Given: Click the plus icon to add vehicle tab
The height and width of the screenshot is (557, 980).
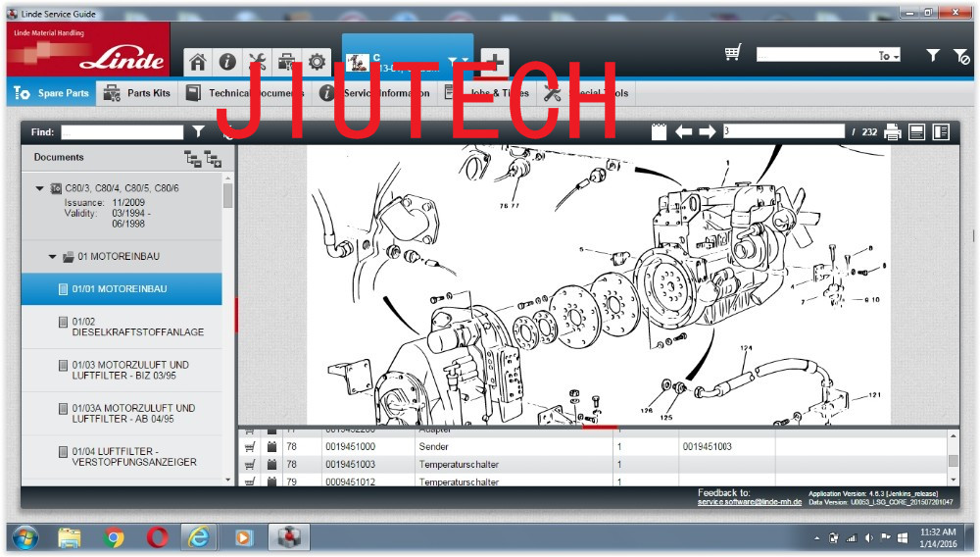Looking at the screenshot, I should (493, 62).
